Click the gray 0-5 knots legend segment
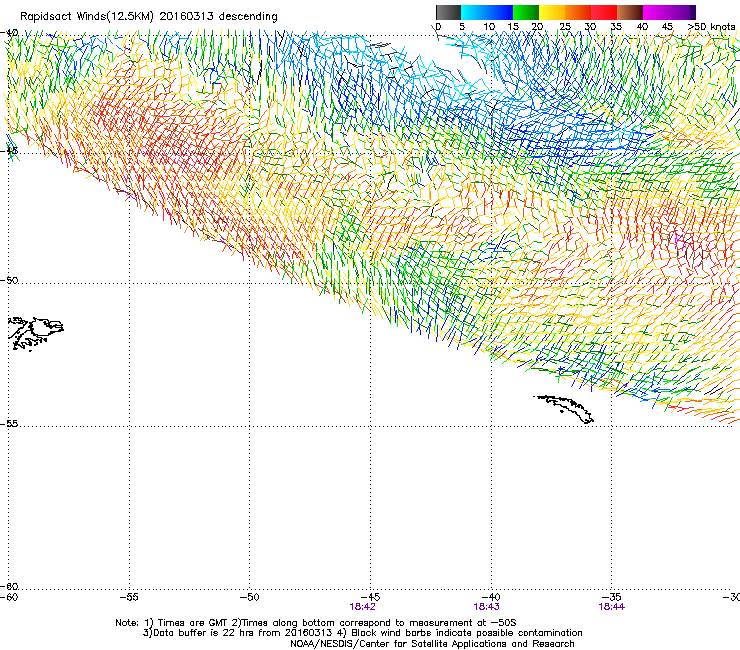Screen dimensions: 740x650 coord(448,12)
